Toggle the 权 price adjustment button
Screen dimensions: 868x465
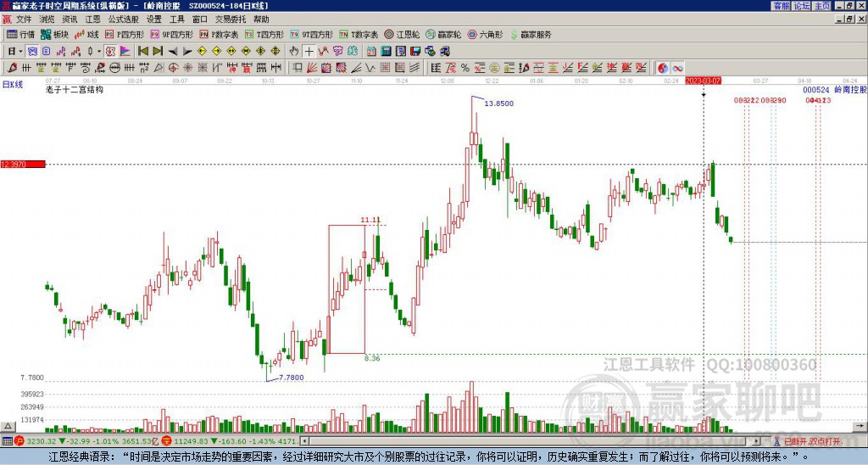[x=110, y=51]
